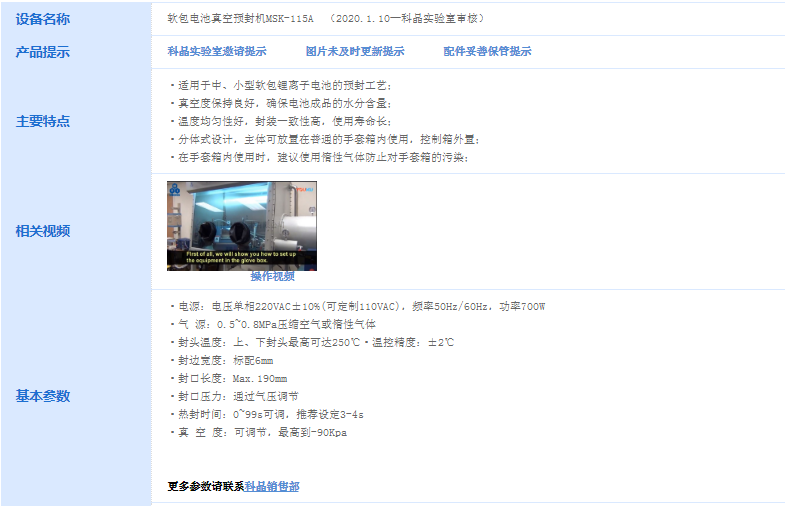Click the line 适用于中、小型软包锂离子电池的预封工艺
This screenshot has height=506, width=785.
coord(281,86)
